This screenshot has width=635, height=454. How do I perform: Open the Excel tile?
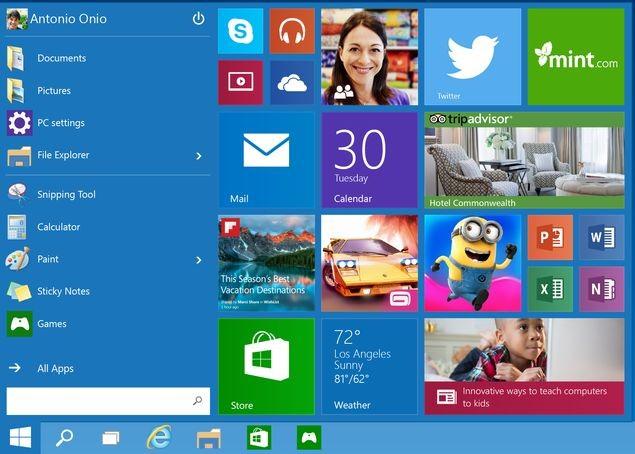pos(549,289)
